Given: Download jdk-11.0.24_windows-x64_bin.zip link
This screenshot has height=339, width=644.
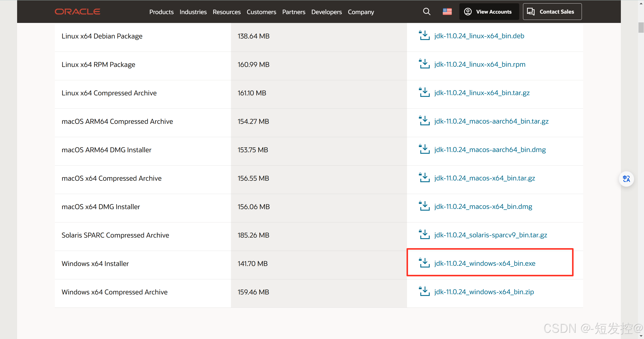Looking at the screenshot, I should (484, 292).
